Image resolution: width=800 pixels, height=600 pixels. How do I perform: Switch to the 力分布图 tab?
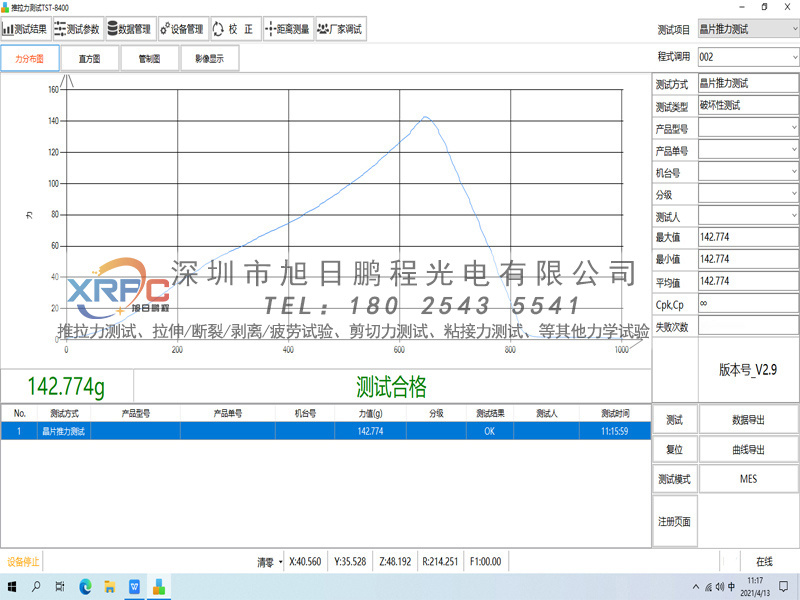click(30, 59)
